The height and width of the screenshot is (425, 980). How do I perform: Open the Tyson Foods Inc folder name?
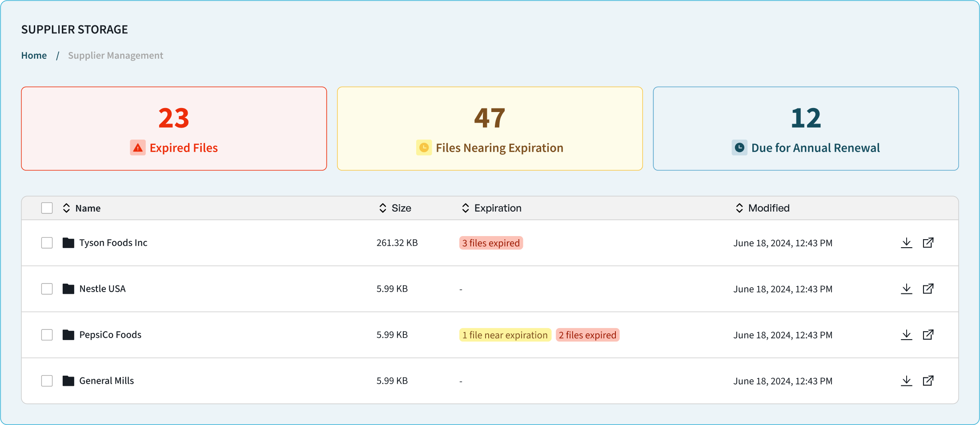(113, 243)
